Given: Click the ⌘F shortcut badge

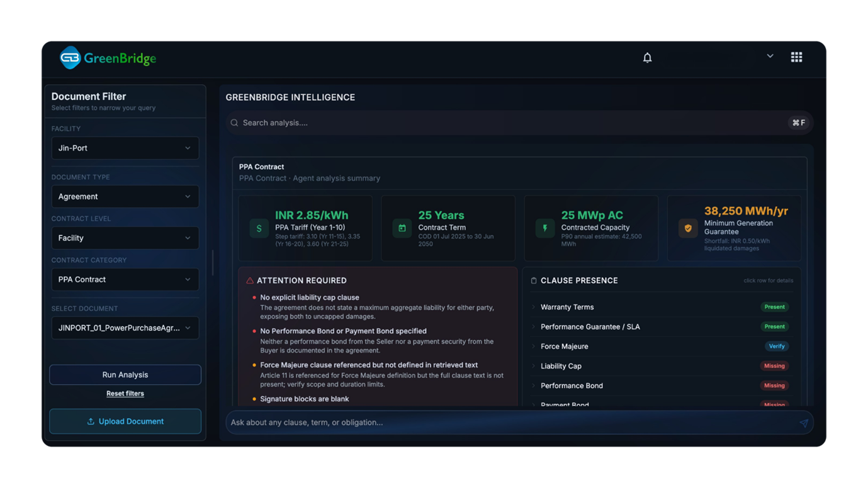Looking at the screenshot, I should pos(798,123).
